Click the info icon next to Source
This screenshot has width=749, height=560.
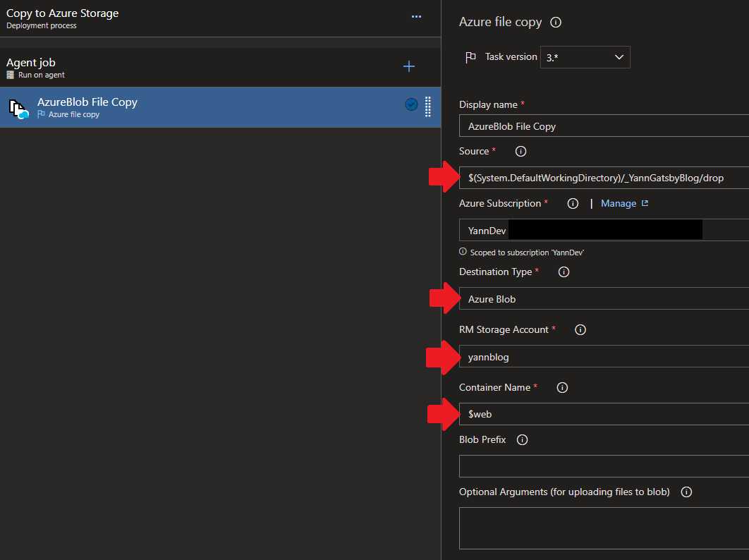pos(521,152)
